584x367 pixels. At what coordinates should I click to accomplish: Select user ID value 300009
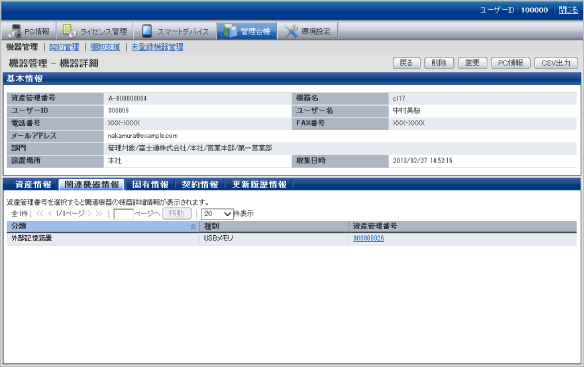point(118,111)
